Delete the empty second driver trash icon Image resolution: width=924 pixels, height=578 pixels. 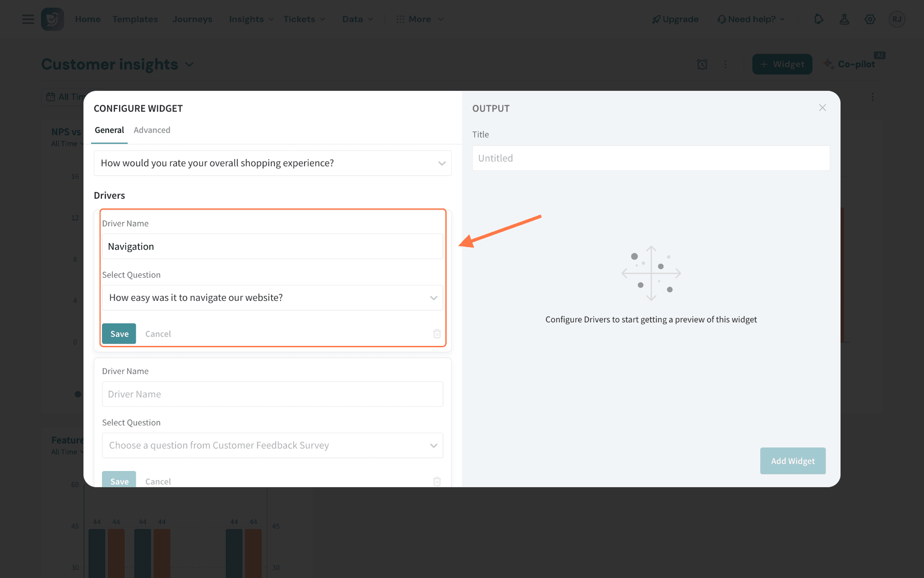click(x=437, y=481)
